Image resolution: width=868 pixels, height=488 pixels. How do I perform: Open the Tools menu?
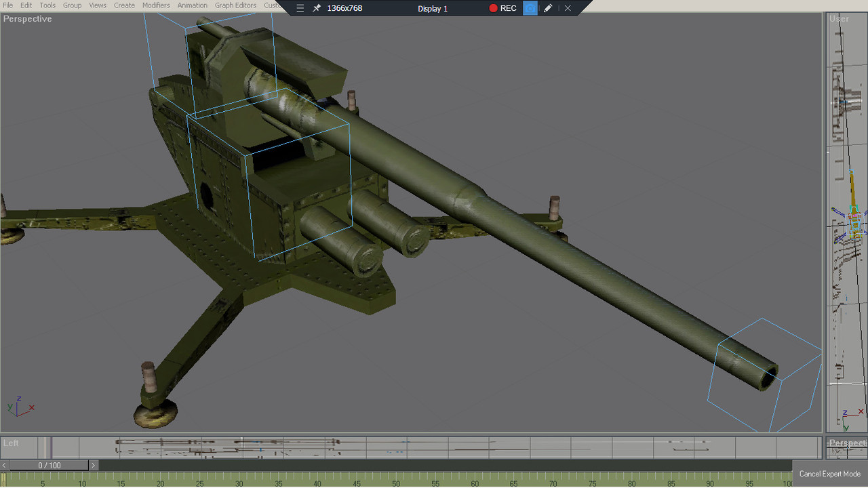(x=47, y=5)
